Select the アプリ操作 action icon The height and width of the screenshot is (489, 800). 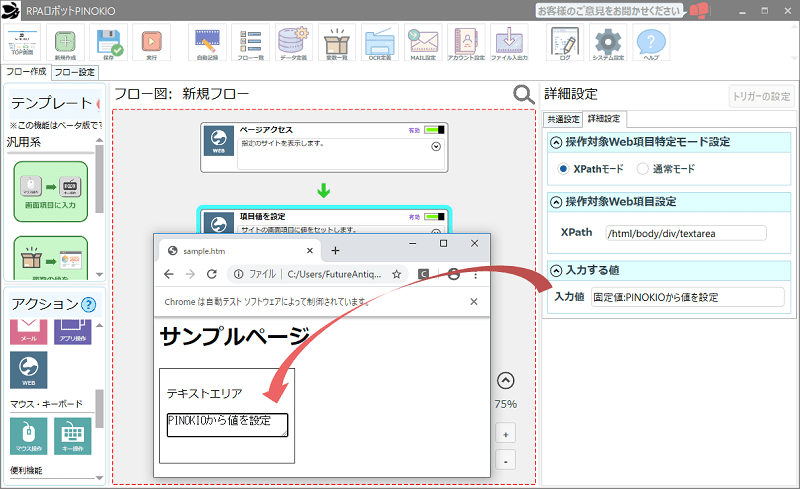point(72,332)
